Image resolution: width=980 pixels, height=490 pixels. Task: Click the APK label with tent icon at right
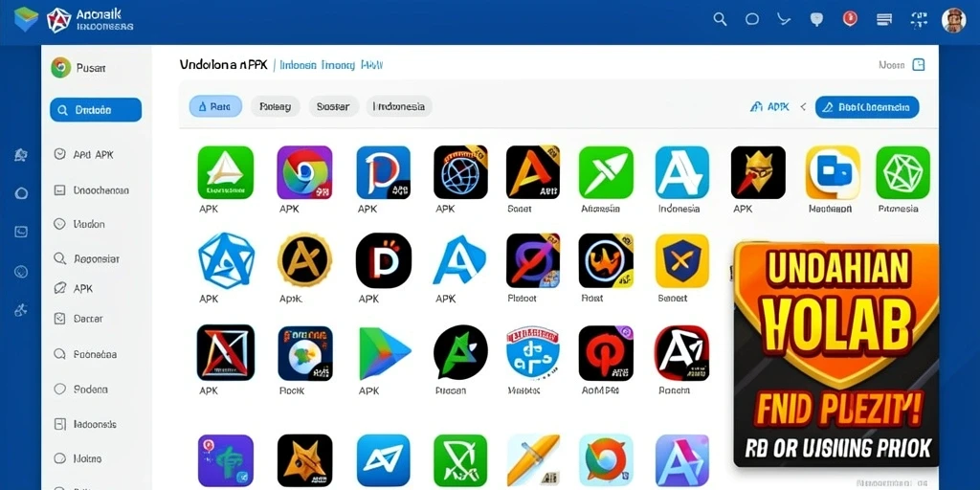[769, 107]
